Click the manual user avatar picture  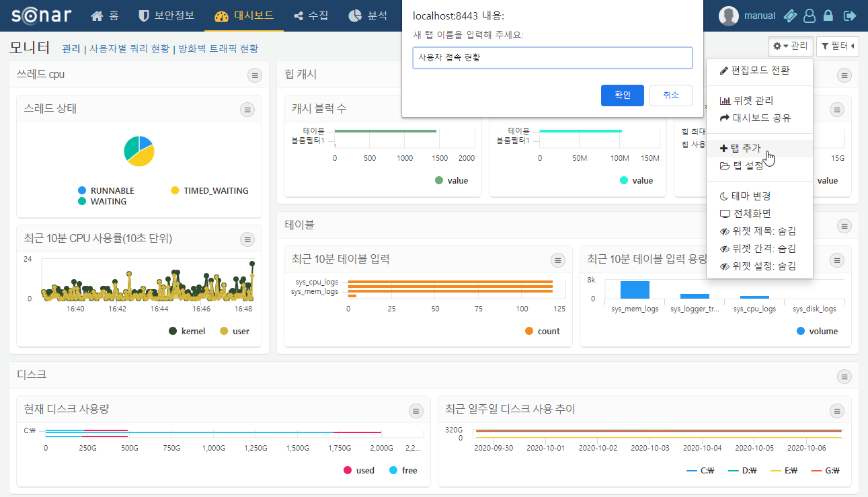click(x=728, y=15)
